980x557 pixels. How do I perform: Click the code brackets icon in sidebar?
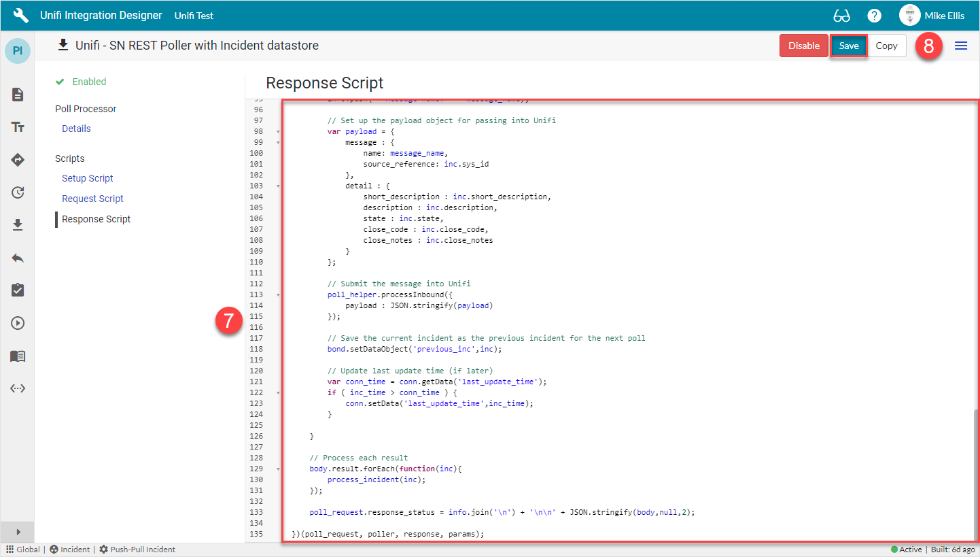pyautogui.click(x=18, y=388)
